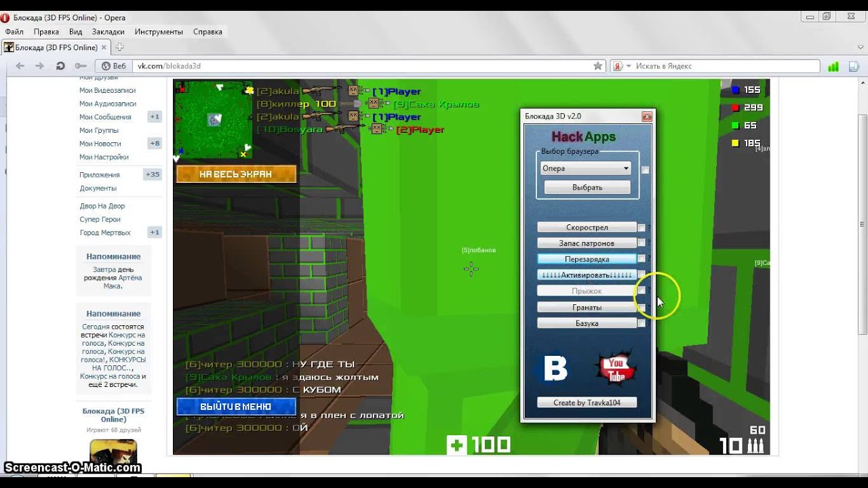Open Мои Настройки in VK sidebar
Screen dimensions: 868x488
pyautogui.click(x=104, y=157)
